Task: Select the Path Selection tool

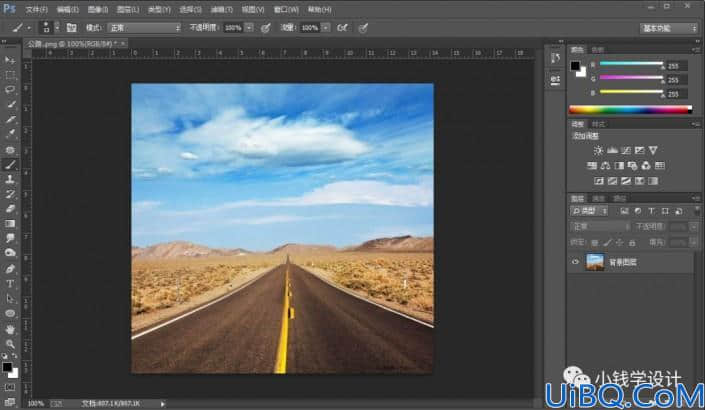Action: 10,299
